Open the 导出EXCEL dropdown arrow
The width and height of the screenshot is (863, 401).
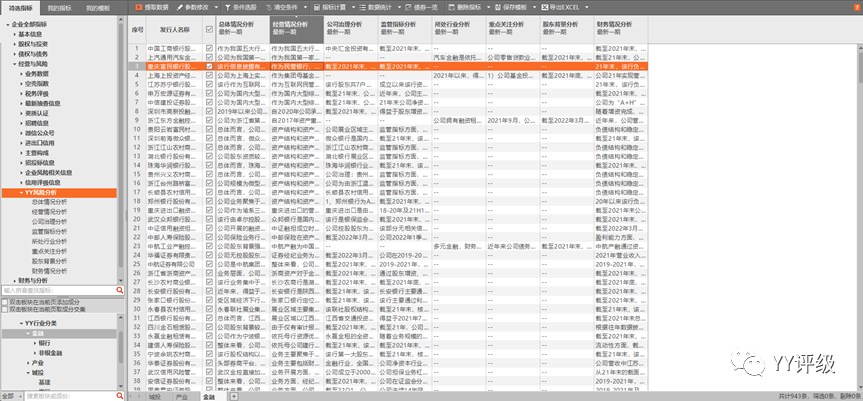coord(587,8)
